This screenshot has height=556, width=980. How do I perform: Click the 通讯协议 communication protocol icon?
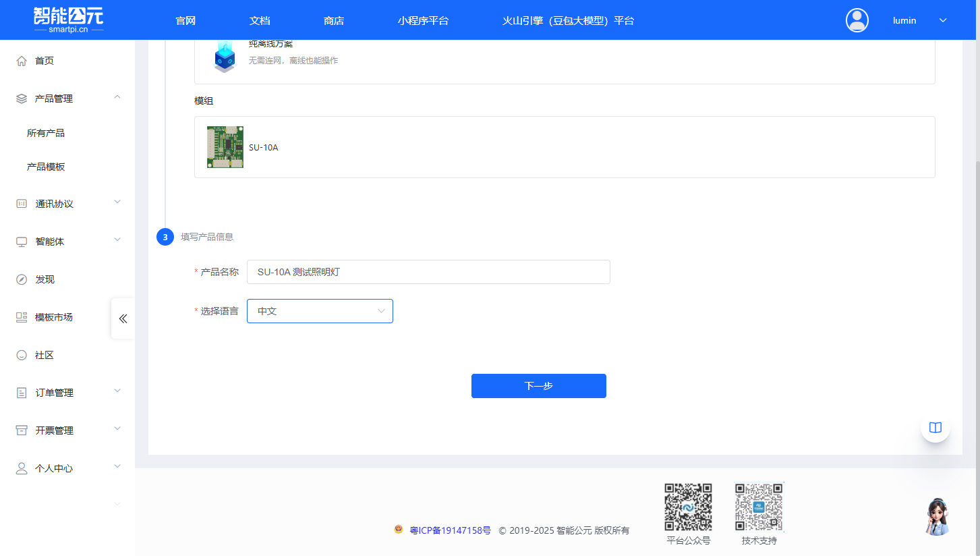[x=21, y=203]
